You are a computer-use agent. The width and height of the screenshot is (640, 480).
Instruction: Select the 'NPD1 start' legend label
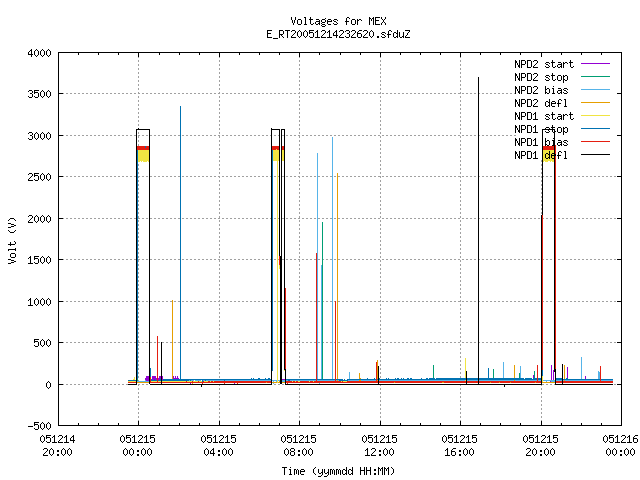(x=544, y=116)
